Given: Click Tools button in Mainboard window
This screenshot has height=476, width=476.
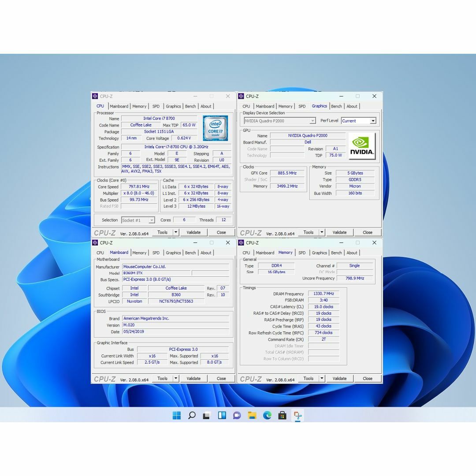Looking at the screenshot, I should coord(162,378).
